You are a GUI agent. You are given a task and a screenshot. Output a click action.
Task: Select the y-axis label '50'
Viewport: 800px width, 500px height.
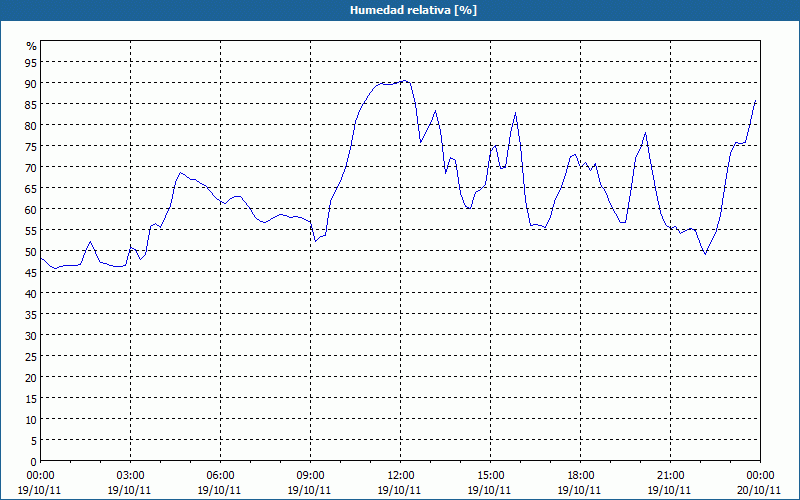(x=32, y=252)
